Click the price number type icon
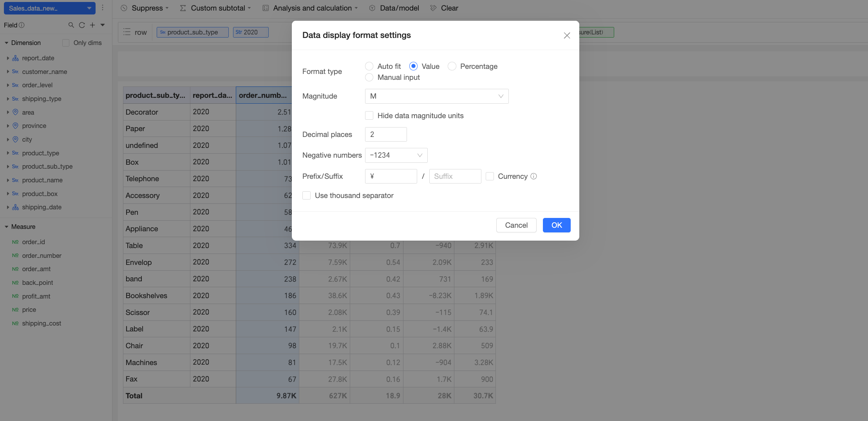868x421 pixels. [x=15, y=309]
